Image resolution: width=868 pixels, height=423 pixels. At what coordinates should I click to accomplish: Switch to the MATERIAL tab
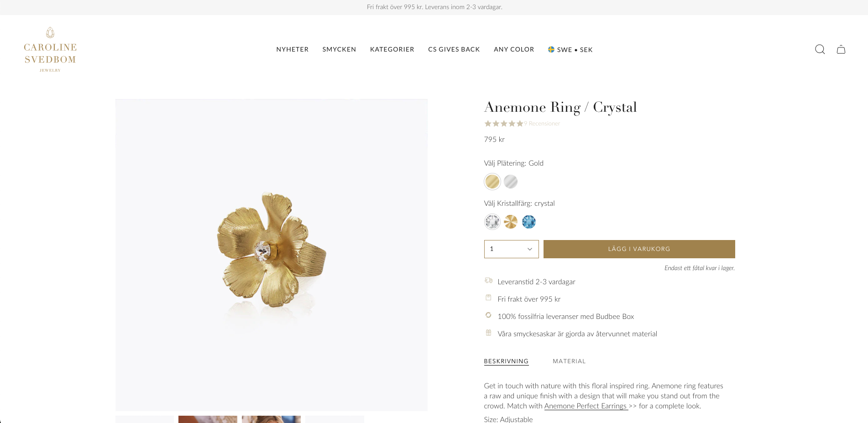click(x=569, y=361)
